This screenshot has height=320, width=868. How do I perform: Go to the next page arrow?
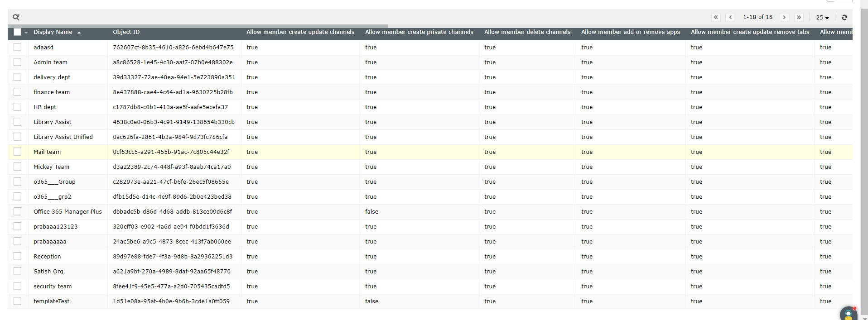click(784, 17)
